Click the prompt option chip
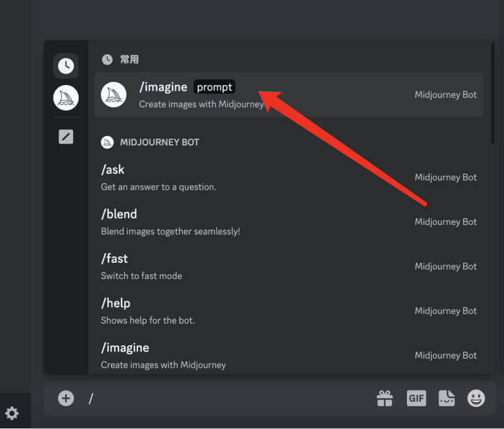 pyautogui.click(x=214, y=87)
